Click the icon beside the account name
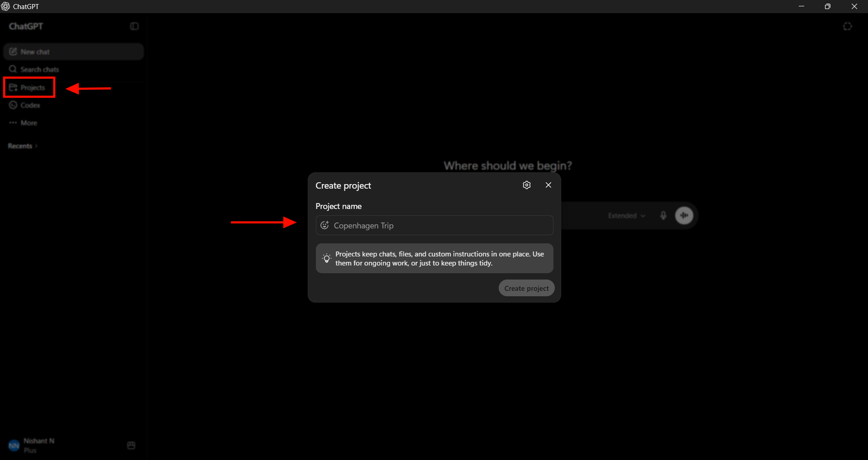868x460 pixels. [131, 446]
